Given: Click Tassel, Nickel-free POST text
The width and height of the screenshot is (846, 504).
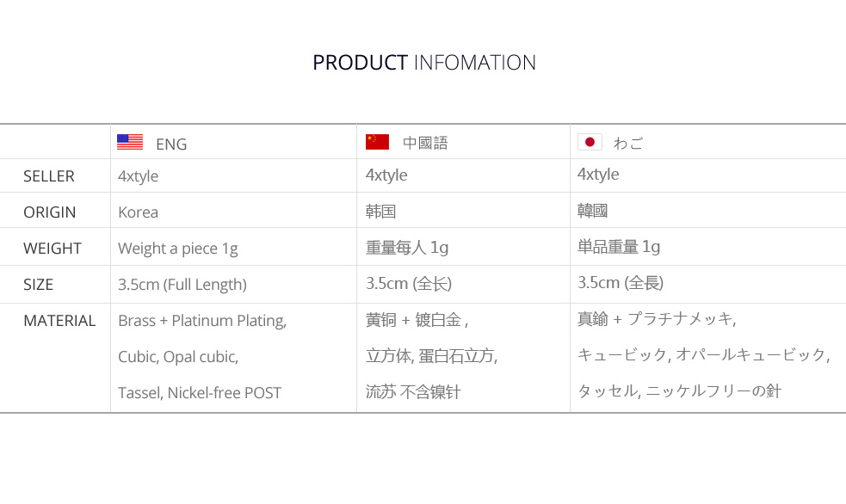Looking at the screenshot, I should pos(200,393).
